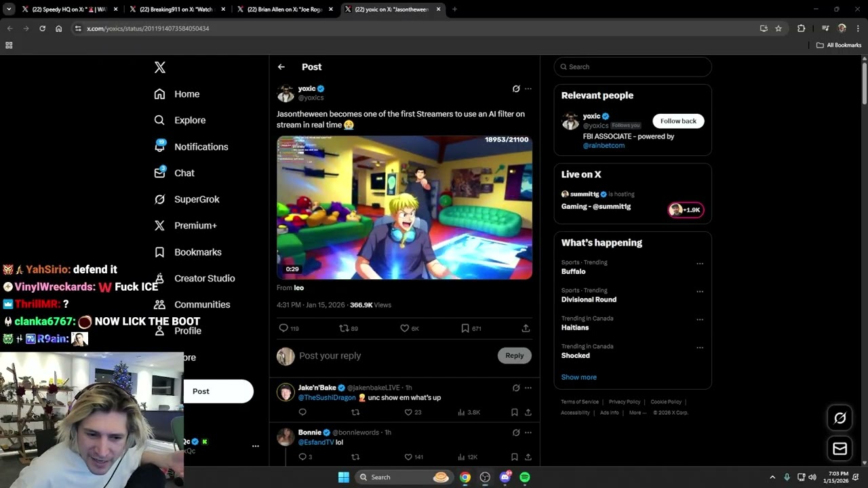Image resolution: width=868 pixels, height=488 pixels.
Task: Open the Terms of Service link
Action: click(x=580, y=402)
